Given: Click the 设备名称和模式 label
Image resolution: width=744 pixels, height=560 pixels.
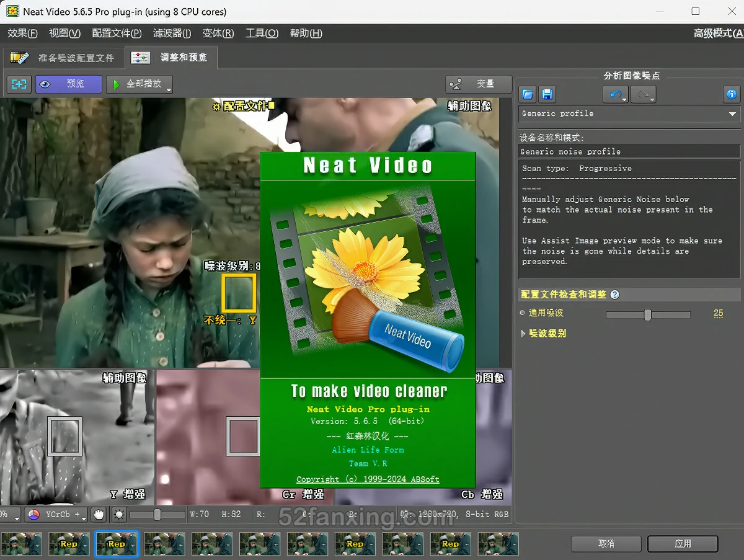Looking at the screenshot, I should pyautogui.click(x=552, y=137).
